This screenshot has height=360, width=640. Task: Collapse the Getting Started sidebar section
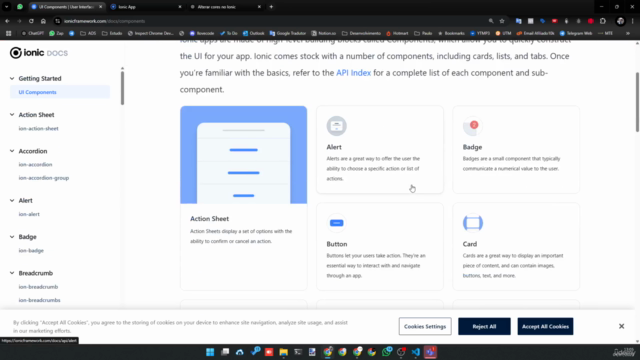[12, 78]
